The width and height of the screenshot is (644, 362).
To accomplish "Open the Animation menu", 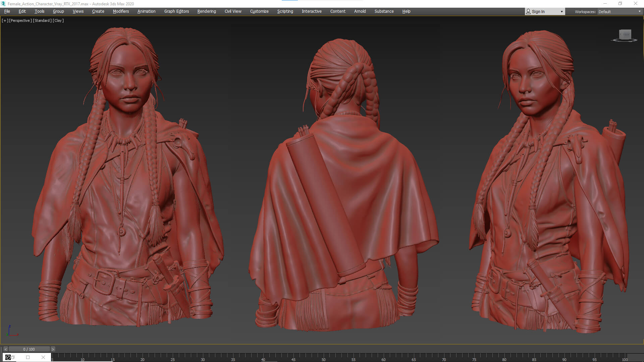I will coord(147,11).
